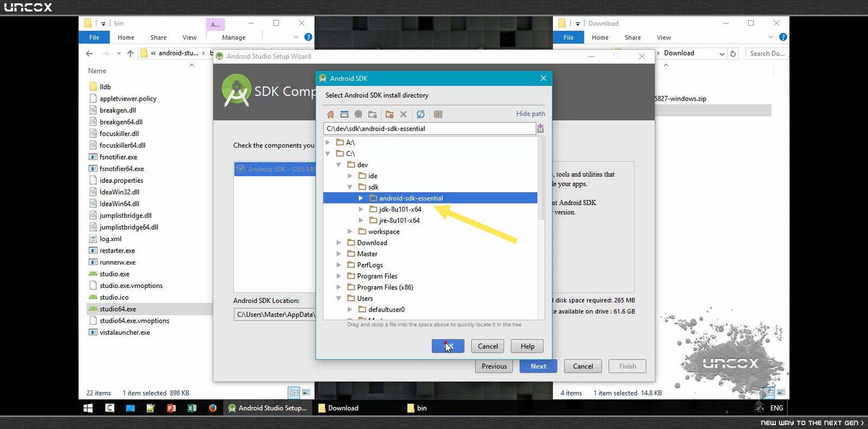Switch bin window to large icons view

pyautogui.click(x=306, y=393)
